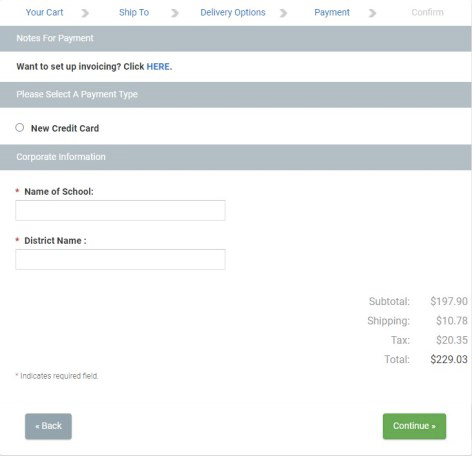
Task: Click the Corporate Information section header
Action: (x=236, y=157)
